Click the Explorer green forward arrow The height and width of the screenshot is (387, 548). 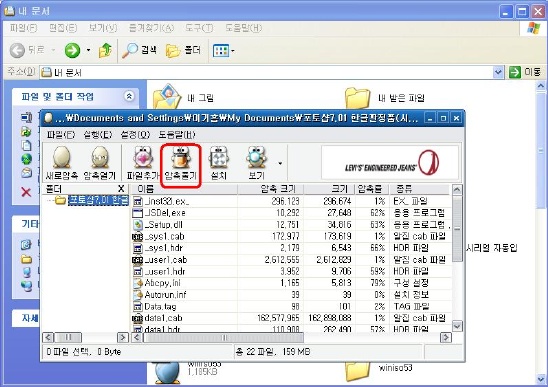pos(73,51)
